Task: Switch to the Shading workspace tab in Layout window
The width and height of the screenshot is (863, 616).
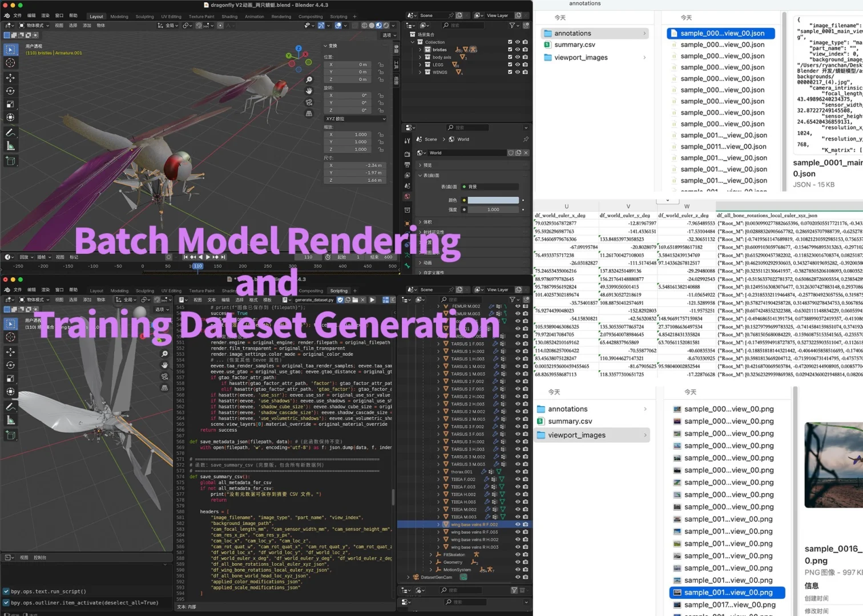Action: tap(229, 17)
